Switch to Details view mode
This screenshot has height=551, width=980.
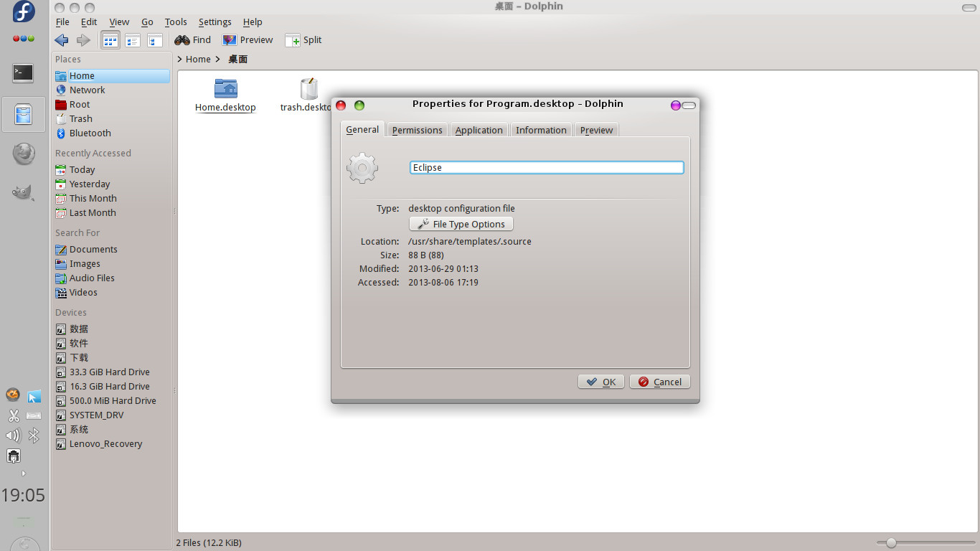pos(155,40)
